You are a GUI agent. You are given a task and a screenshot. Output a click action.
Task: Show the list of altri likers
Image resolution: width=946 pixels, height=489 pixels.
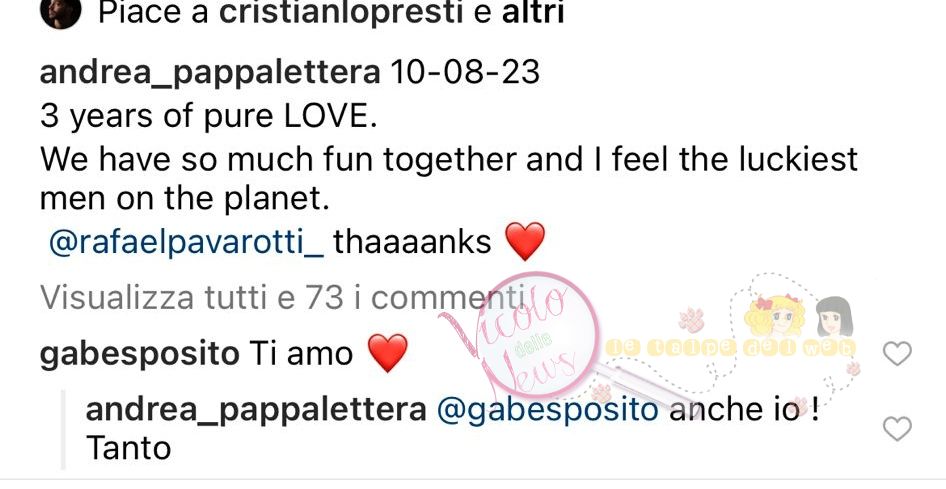point(533,13)
